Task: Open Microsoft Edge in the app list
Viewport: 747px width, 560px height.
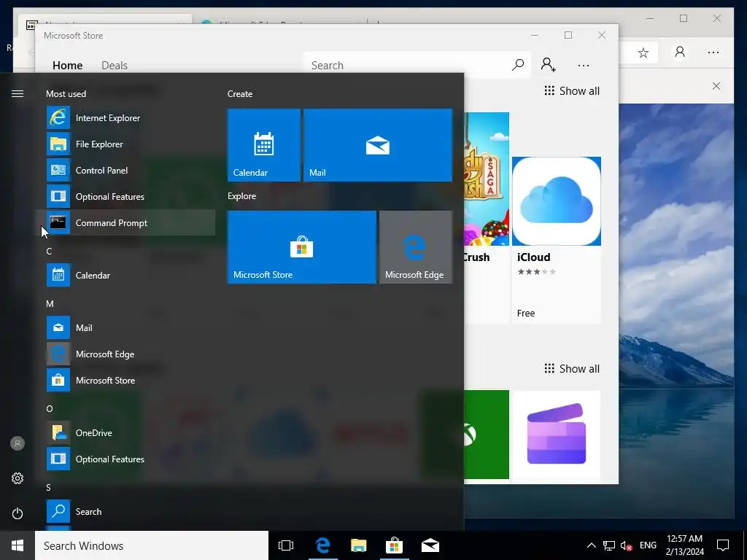Action: [125, 354]
